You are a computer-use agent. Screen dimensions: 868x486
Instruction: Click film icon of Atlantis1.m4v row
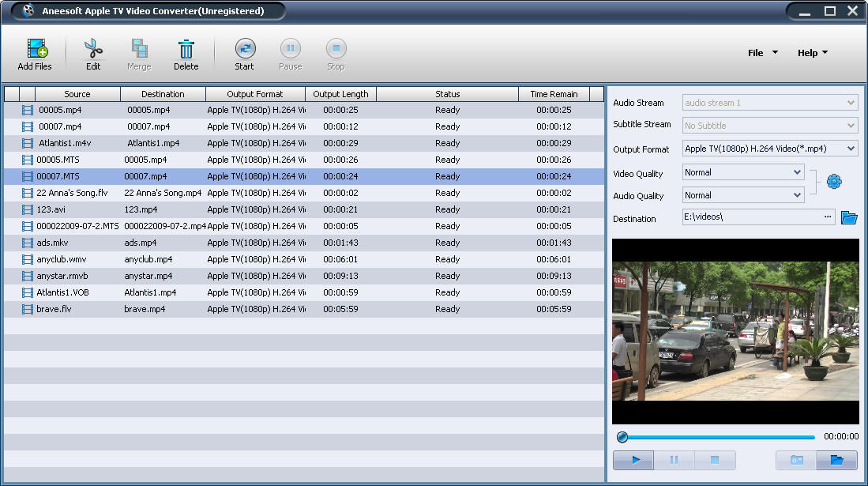[27, 144]
